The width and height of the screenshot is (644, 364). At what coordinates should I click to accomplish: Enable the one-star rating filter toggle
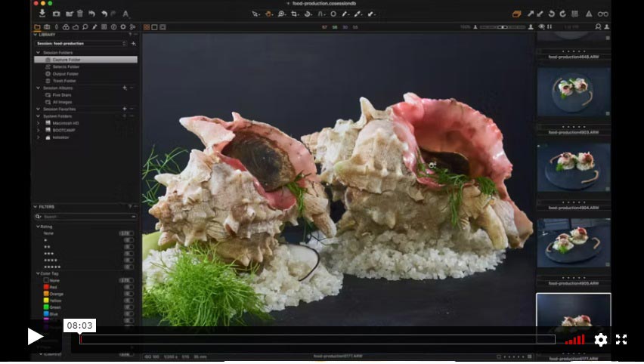tap(128, 240)
